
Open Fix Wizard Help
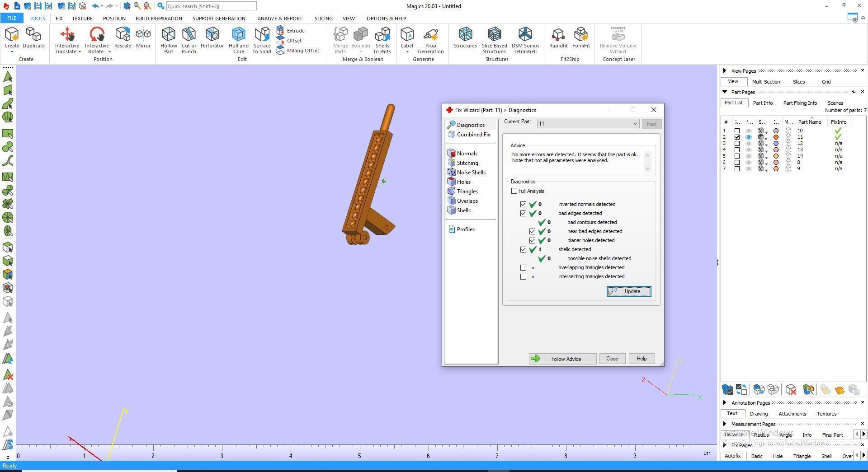tap(642, 359)
